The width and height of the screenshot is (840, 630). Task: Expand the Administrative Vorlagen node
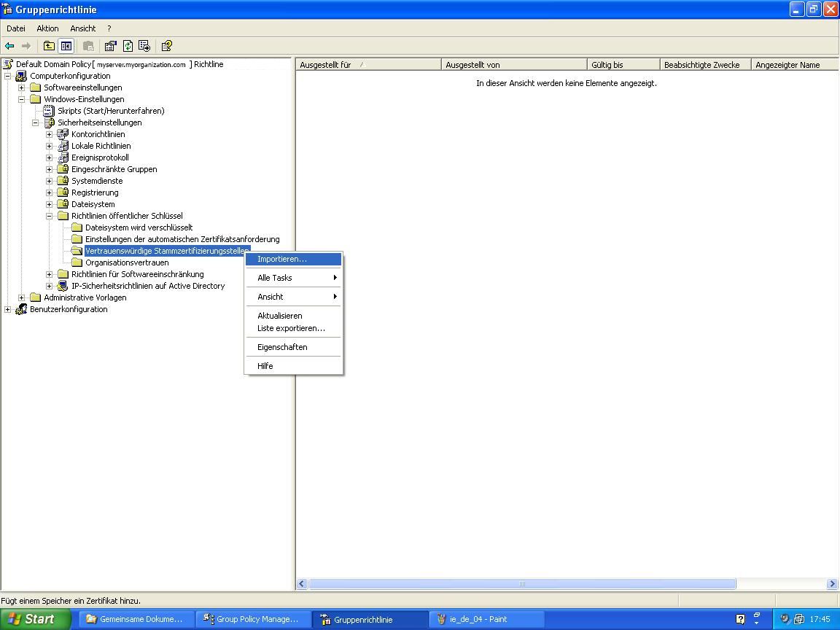pyautogui.click(x=22, y=297)
